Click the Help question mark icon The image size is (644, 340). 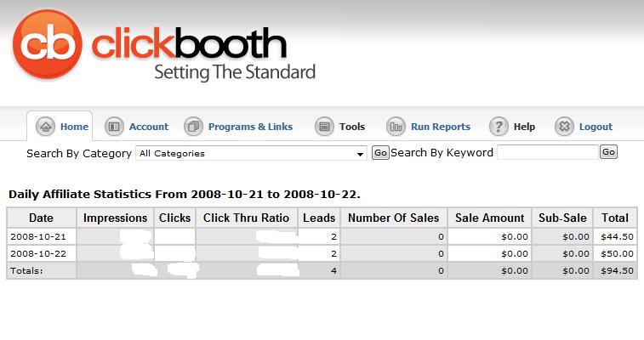point(499,127)
